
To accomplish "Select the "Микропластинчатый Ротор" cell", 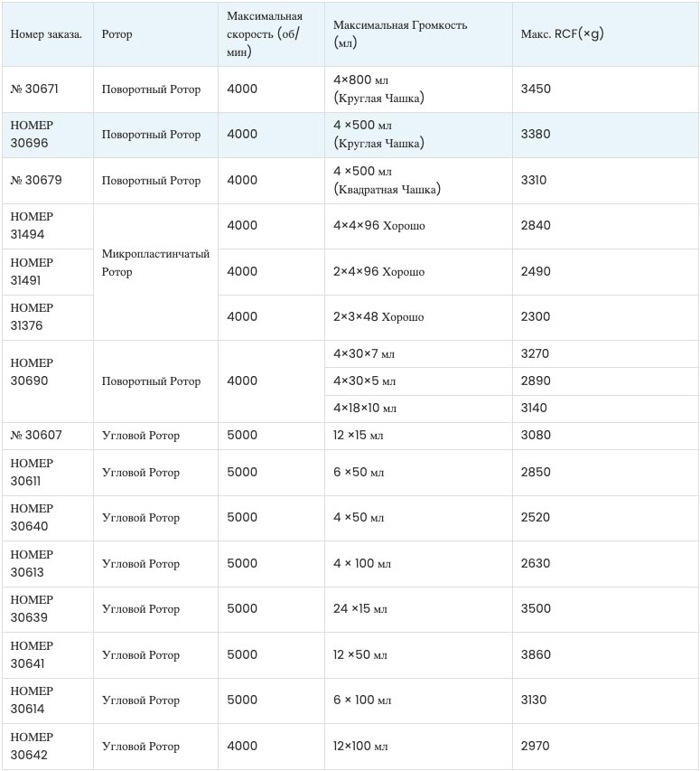I will click(x=155, y=263).
